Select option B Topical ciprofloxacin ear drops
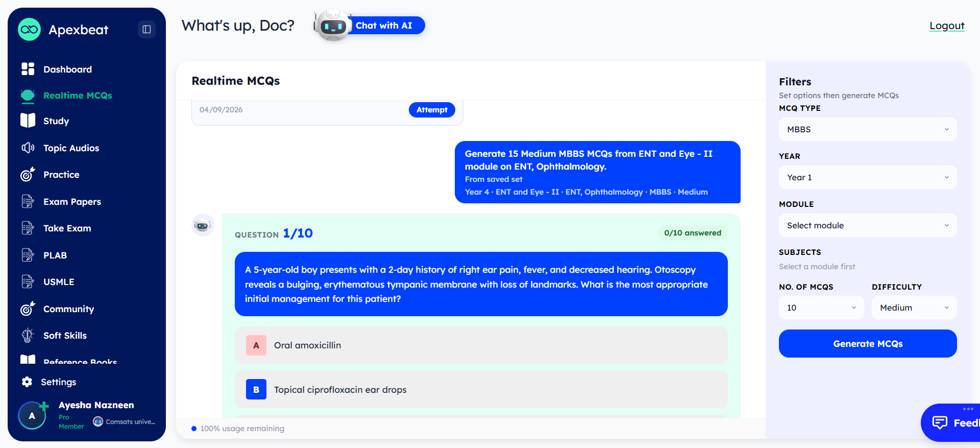Image resolution: width=980 pixels, height=448 pixels. point(481,389)
